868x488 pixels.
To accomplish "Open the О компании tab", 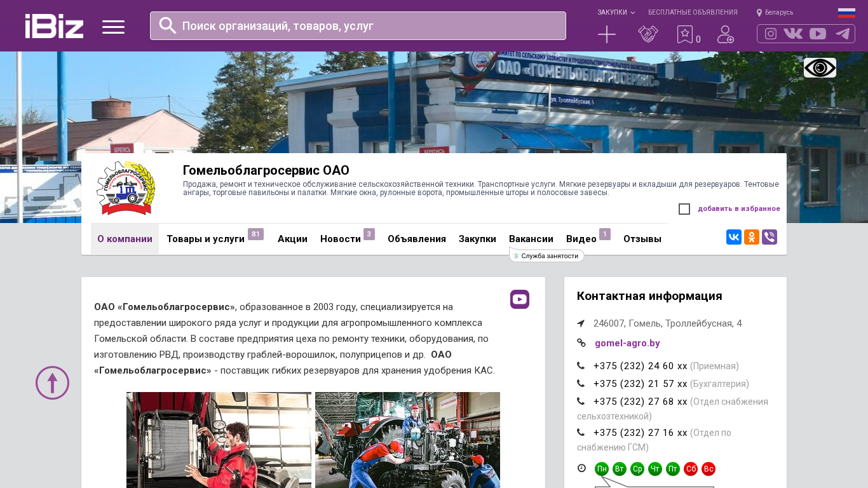I will pyautogui.click(x=125, y=239).
